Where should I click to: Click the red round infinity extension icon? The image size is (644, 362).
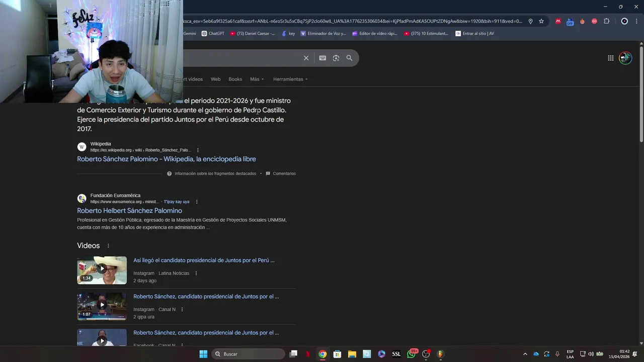tap(594, 21)
